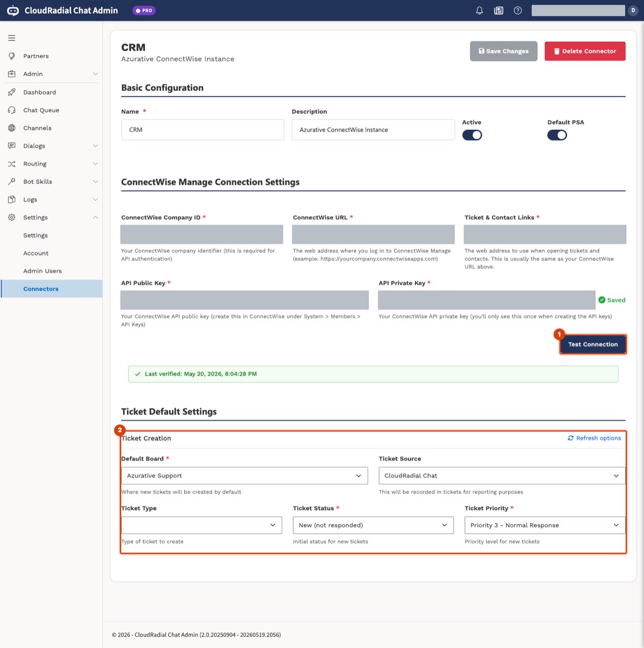Open Chat Queue page
The width and height of the screenshot is (644, 648).
tap(41, 110)
